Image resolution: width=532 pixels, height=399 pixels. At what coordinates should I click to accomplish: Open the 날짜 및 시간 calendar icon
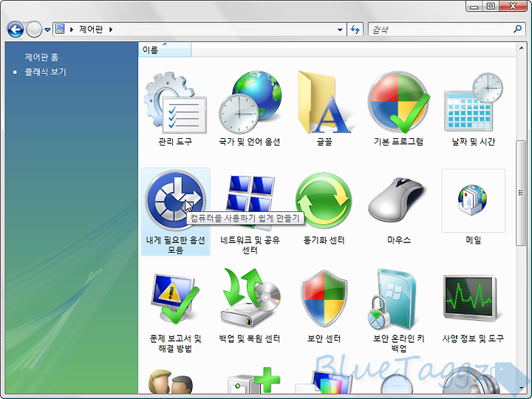pyautogui.click(x=474, y=102)
